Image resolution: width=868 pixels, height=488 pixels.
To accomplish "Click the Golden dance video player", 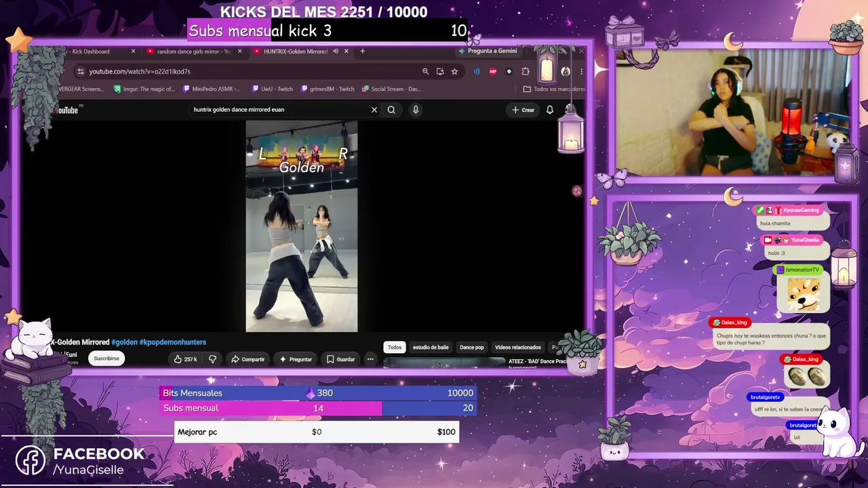I will (302, 226).
